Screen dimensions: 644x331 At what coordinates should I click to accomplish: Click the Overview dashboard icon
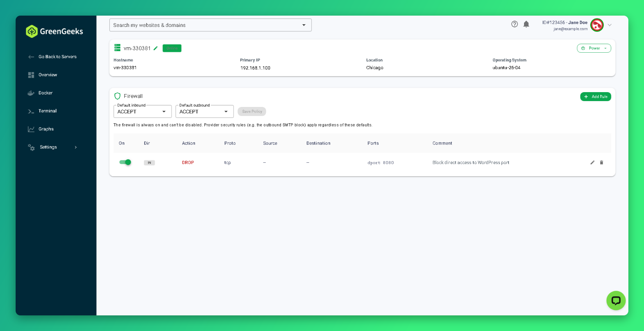pos(31,75)
